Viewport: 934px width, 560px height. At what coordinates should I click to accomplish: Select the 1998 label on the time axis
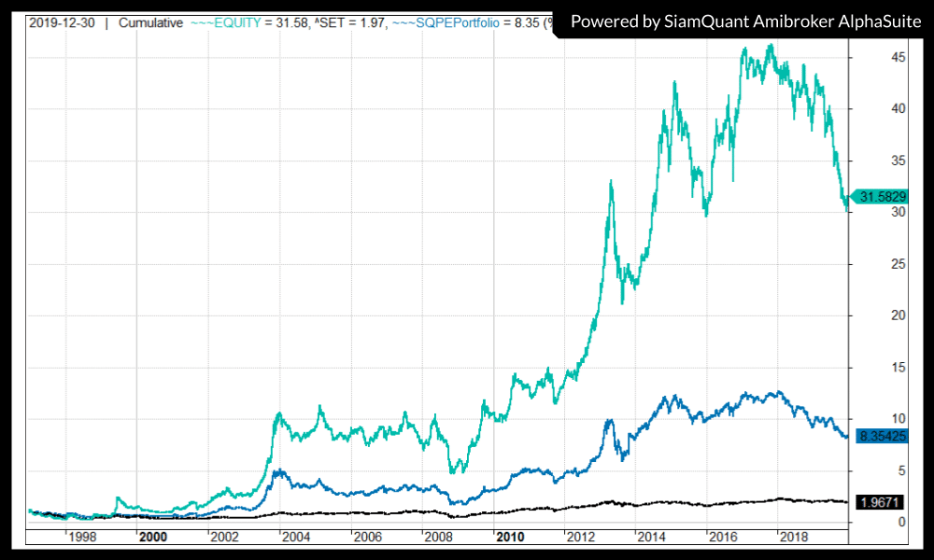pos(81,537)
